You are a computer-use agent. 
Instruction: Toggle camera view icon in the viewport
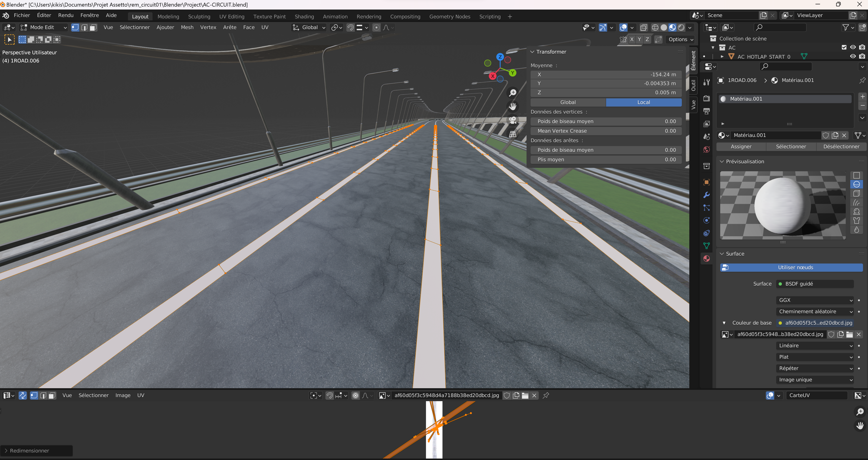[x=513, y=120]
